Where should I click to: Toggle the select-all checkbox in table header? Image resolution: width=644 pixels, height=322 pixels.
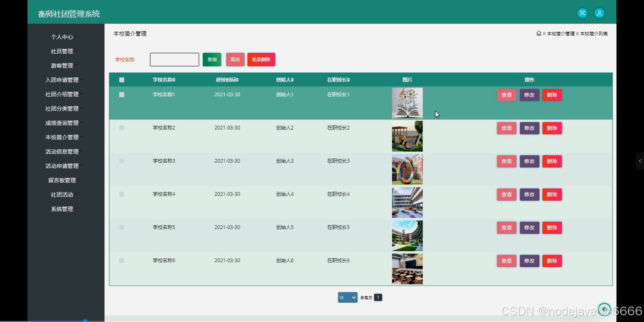coord(122,80)
